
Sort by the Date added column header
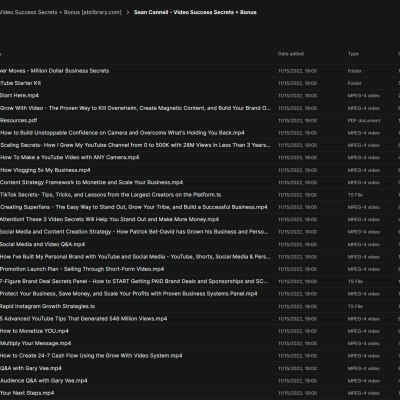tap(291, 54)
